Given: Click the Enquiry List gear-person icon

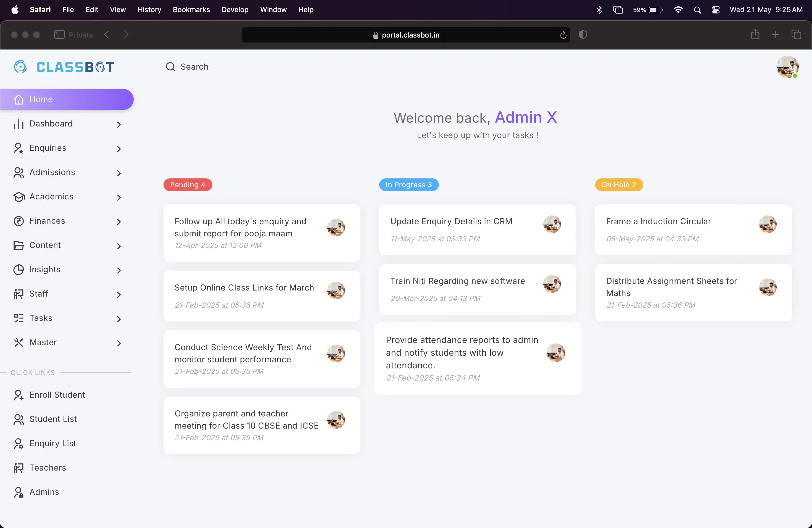Looking at the screenshot, I should pyautogui.click(x=19, y=443).
